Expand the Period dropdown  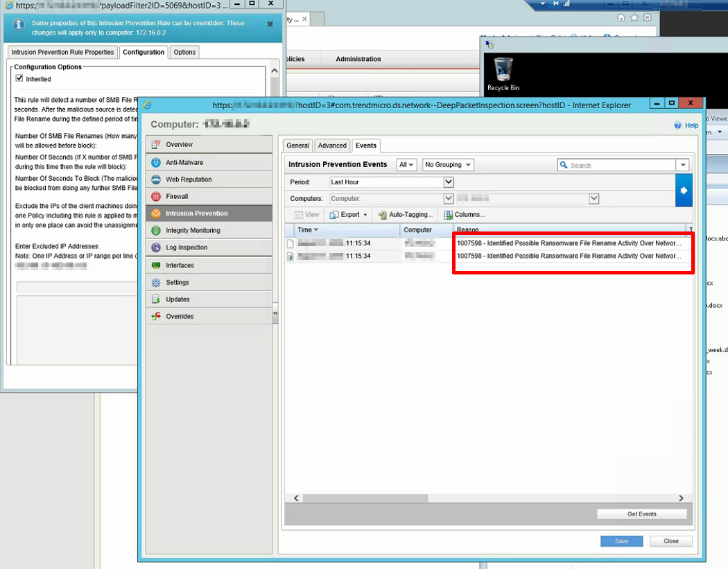click(x=448, y=182)
